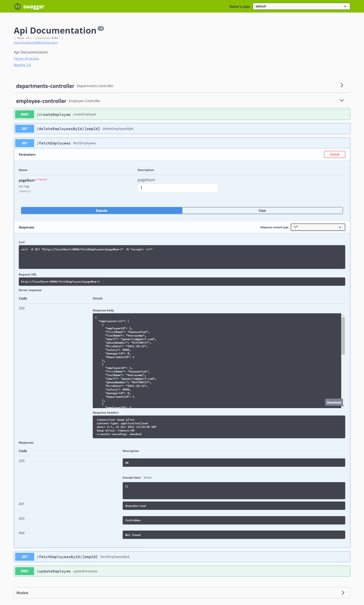Expand the departments-controller section
Viewport: 364px width, 605px height.
[342, 85]
